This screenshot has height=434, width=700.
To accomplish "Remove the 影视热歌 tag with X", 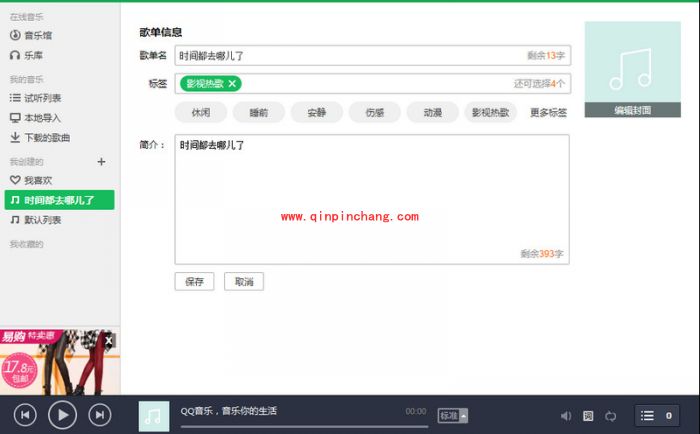I will click(232, 83).
